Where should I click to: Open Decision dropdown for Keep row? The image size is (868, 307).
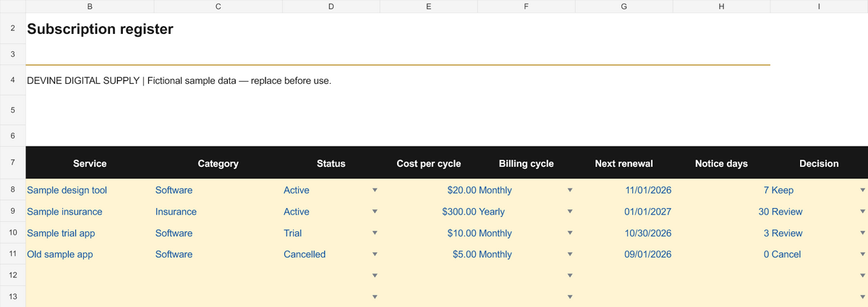coord(862,190)
